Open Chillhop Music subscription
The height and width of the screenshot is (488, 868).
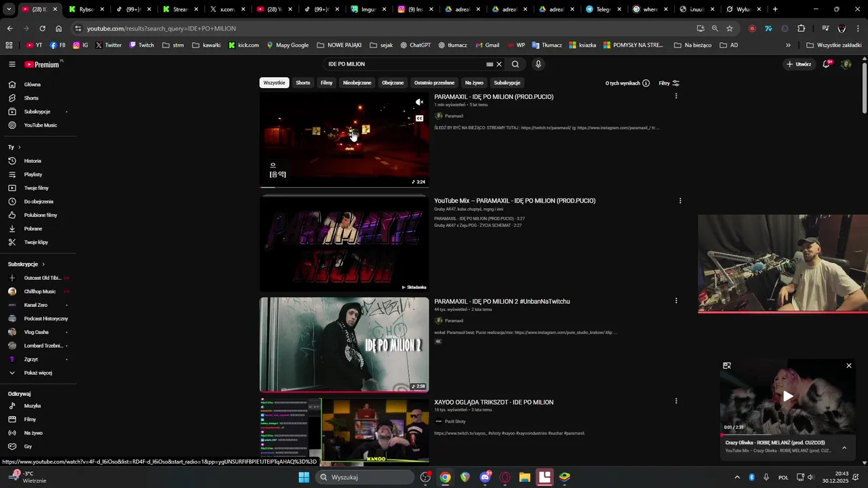point(39,291)
